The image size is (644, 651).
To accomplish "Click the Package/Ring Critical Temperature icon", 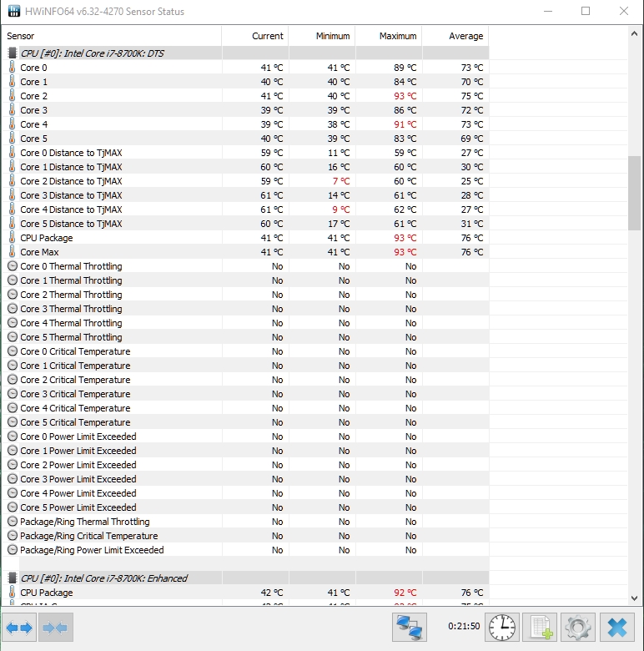I will pyautogui.click(x=13, y=536).
